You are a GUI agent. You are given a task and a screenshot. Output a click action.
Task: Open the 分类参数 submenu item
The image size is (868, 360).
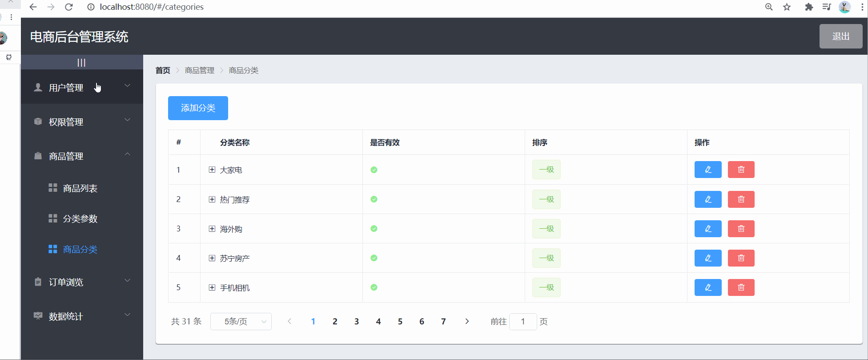click(x=82, y=218)
